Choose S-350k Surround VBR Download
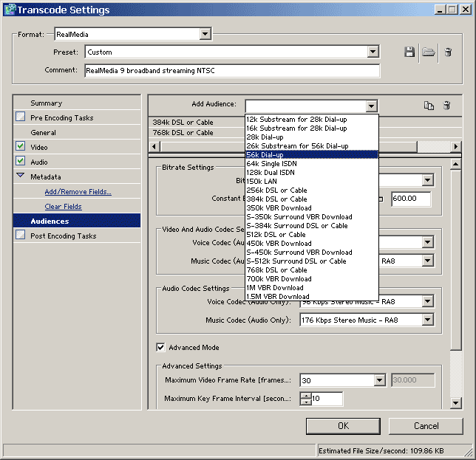The width and height of the screenshot is (476, 460). coord(312,217)
